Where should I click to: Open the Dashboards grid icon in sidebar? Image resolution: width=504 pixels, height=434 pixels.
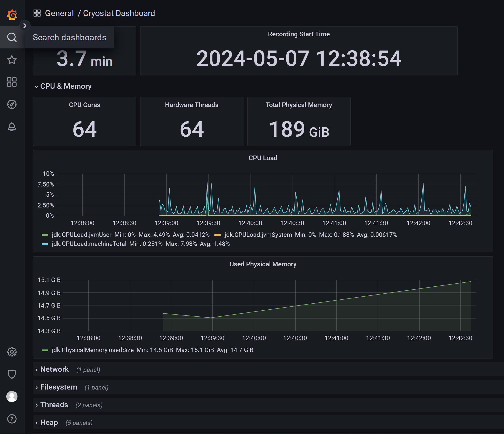point(12,82)
